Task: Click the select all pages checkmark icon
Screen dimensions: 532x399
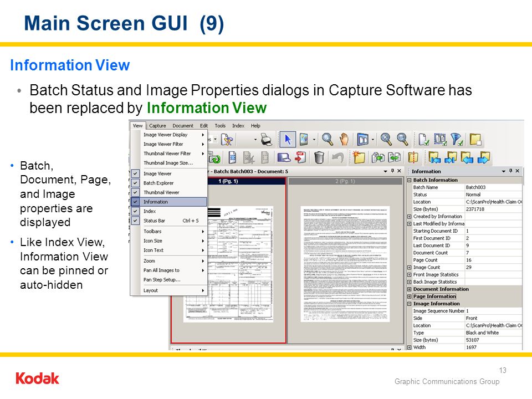Action: pos(440,139)
